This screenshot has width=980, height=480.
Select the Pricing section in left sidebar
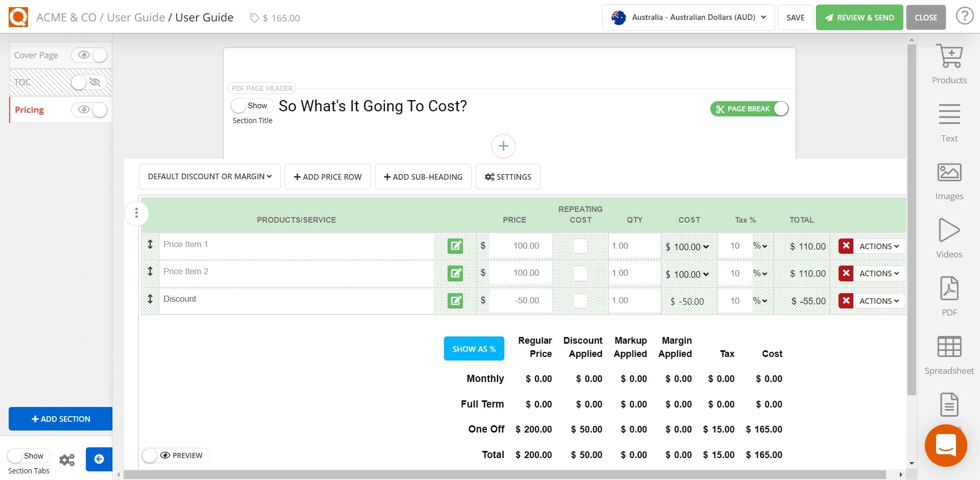(30, 110)
